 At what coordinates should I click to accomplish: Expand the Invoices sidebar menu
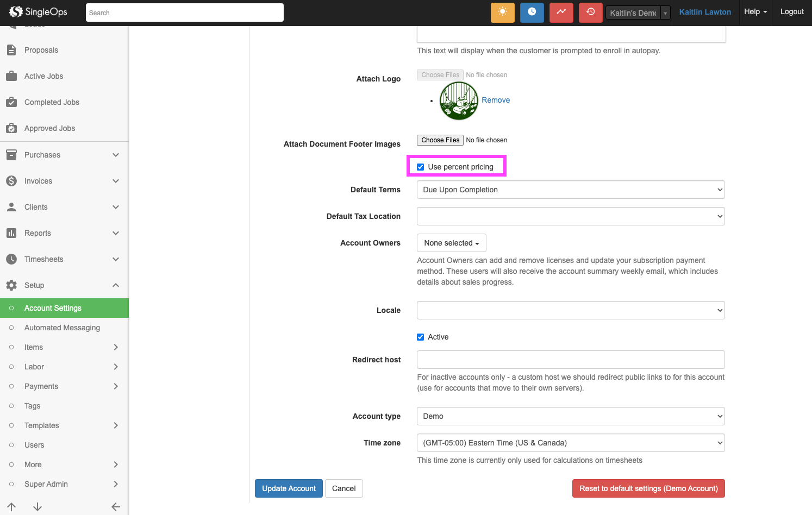pyautogui.click(x=64, y=181)
